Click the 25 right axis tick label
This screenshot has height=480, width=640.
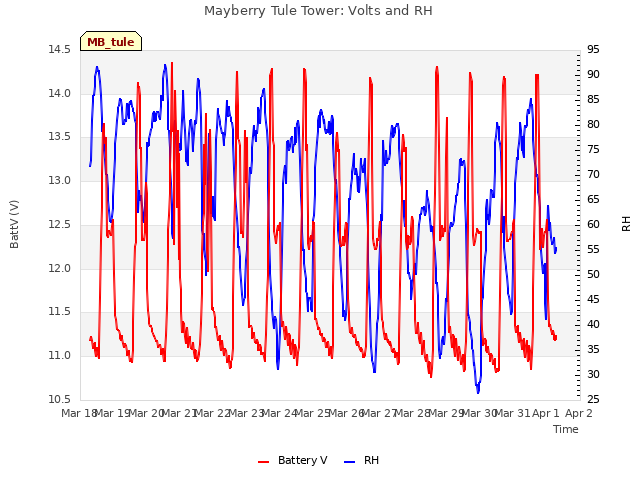[593, 399]
